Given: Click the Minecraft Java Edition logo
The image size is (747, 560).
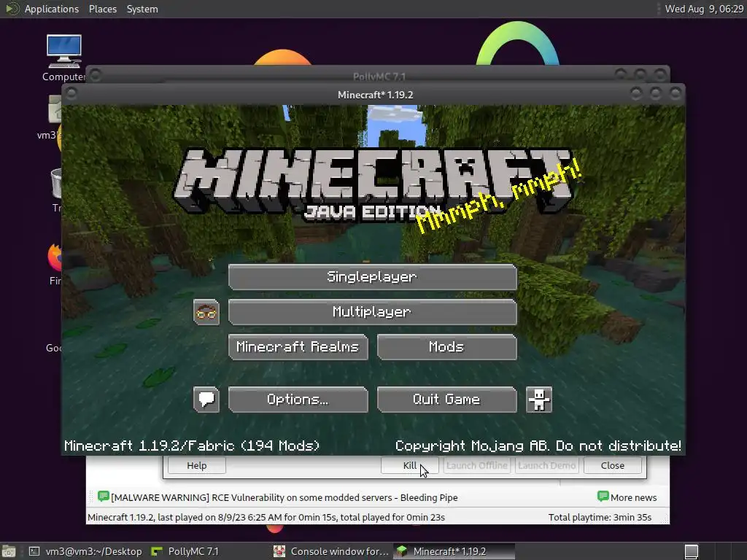Looking at the screenshot, I should coord(373,184).
